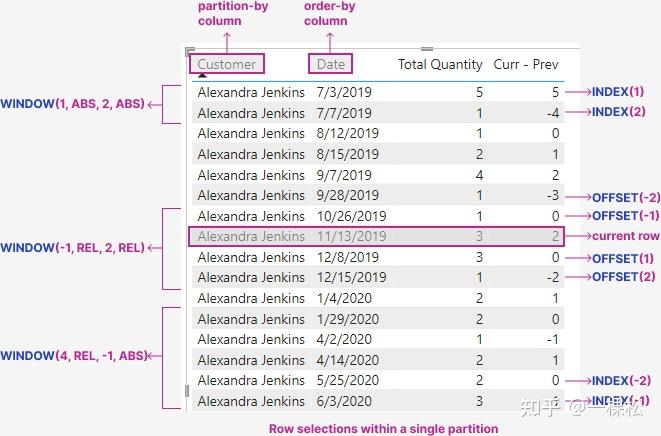The width and height of the screenshot is (661, 436).
Task: Click the 'current row' annotation text
Action: coord(626,237)
